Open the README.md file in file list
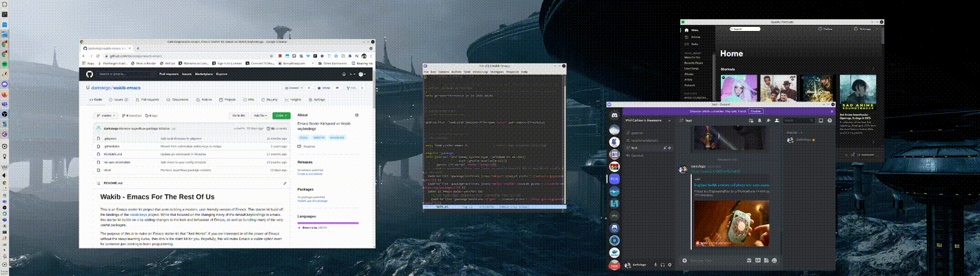980x276 pixels. 112,155
